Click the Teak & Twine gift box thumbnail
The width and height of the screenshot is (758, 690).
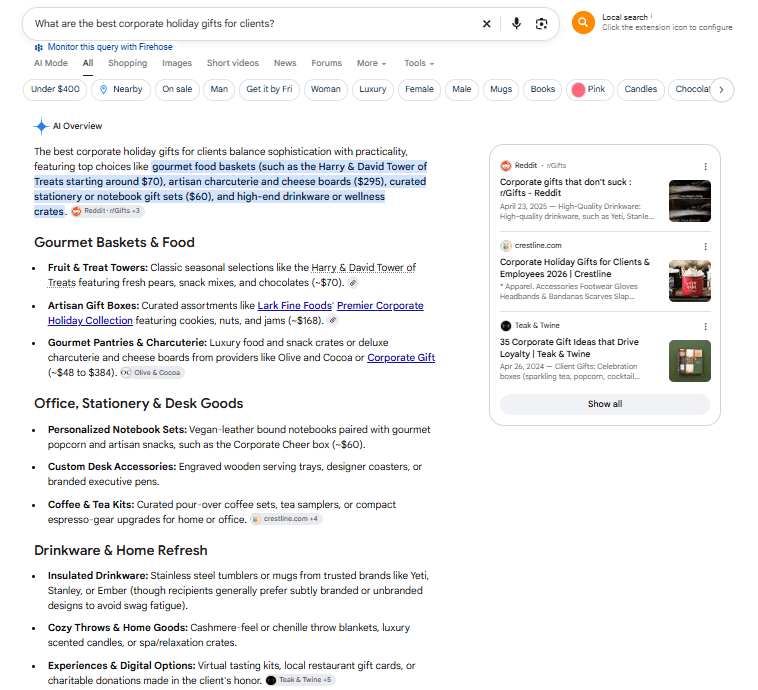click(x=689, y=361)
